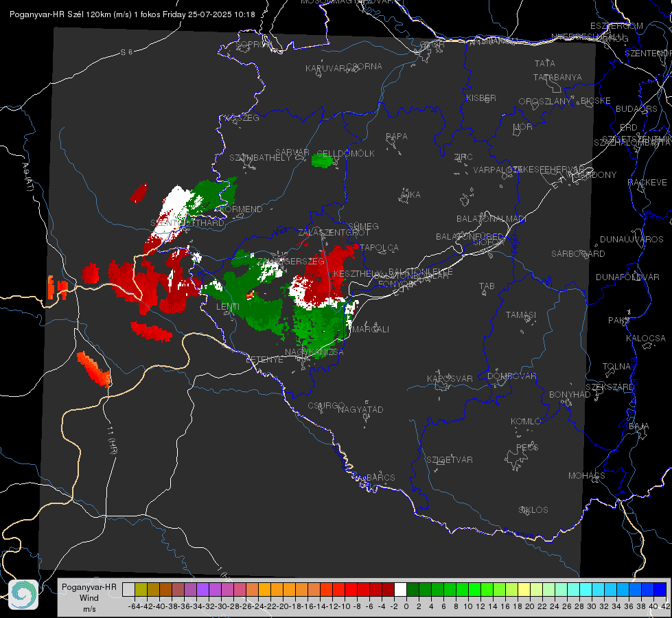Viewport: 672px width, 618px height.
Task: Click the SZOMBATHELY label
Action: 260,158
